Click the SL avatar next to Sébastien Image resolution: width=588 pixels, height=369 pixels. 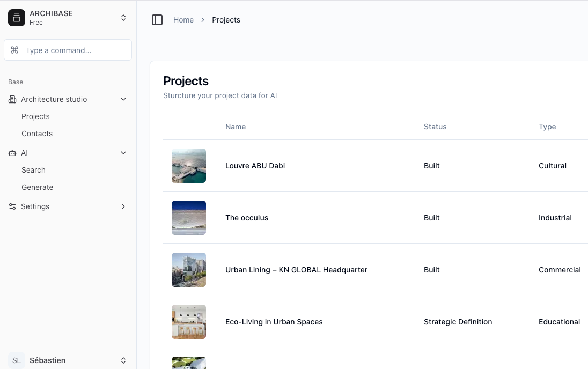[16, 360]
